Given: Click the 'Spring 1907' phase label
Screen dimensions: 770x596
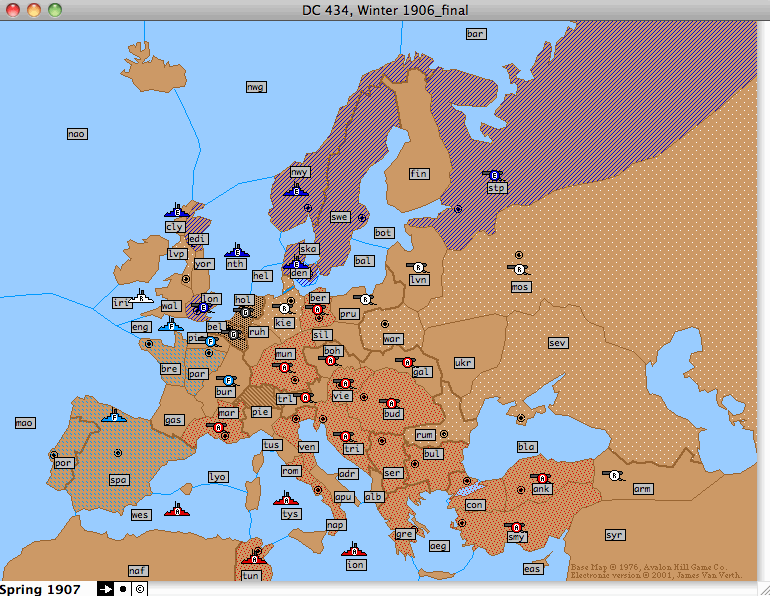Looking at the screenshot, I should coord(40,589).
